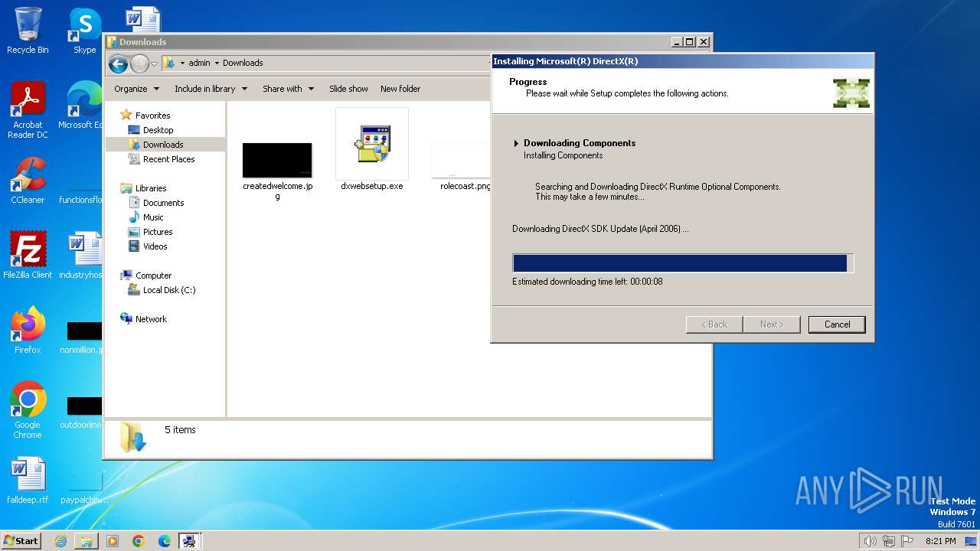Create a New folder

click(400, 89)
